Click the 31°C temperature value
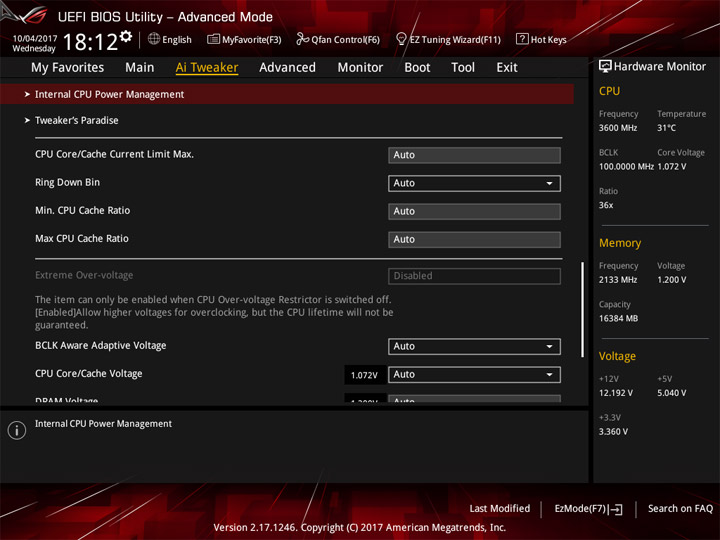The width and height of the screenshot is (720, 540). (x=666, y=128)
